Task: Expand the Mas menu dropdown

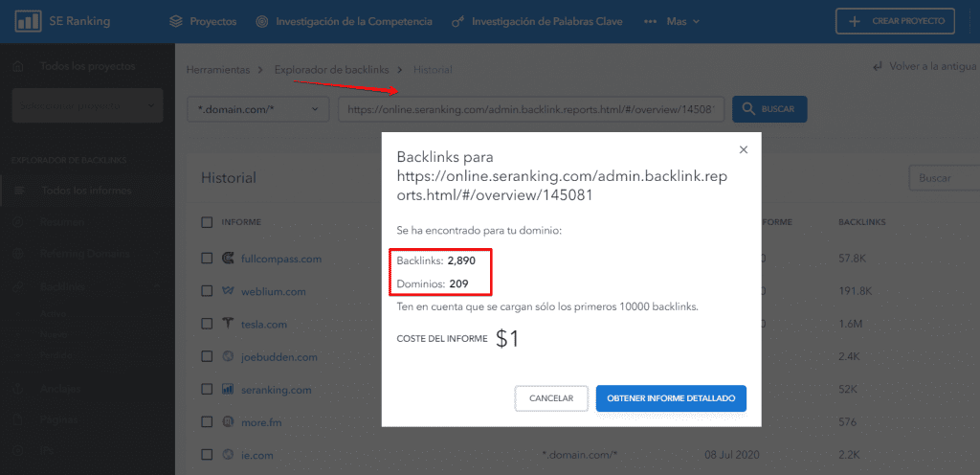Action: coord(672,21)
